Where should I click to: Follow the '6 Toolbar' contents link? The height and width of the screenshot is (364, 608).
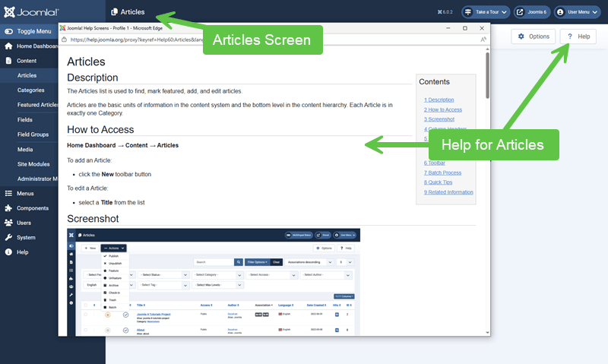(x=434, y=163)
